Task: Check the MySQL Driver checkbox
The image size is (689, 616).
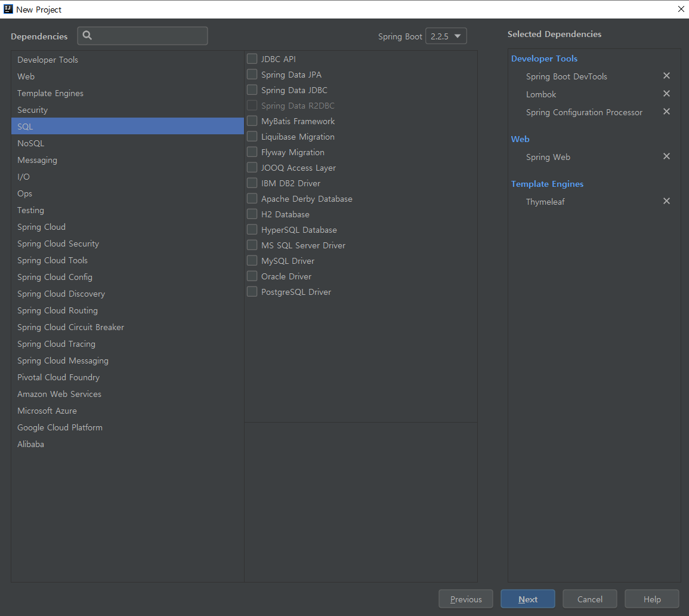Action: pos(252,261)
